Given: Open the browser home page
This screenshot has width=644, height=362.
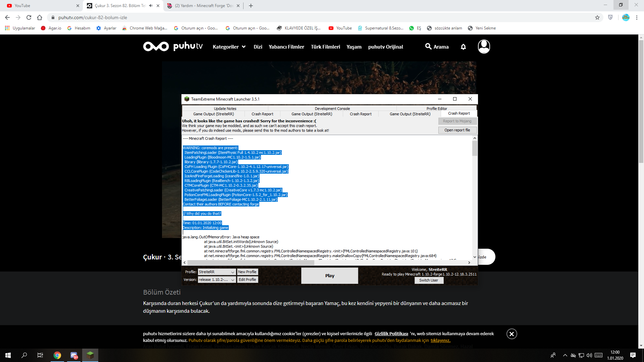Looking at the screenshot, I should click(x=40, y=17).
